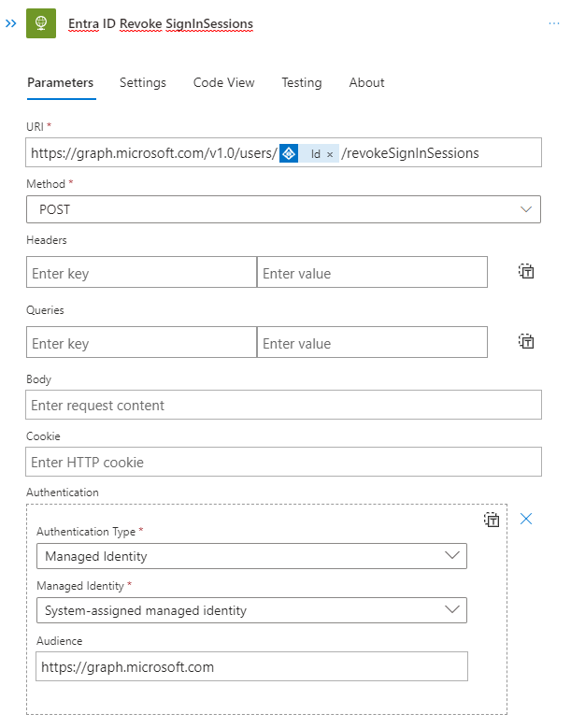Open System-assigned managed identity dropdown
Viewport: 571px width, 728px height.
click(x=251, y=610)
